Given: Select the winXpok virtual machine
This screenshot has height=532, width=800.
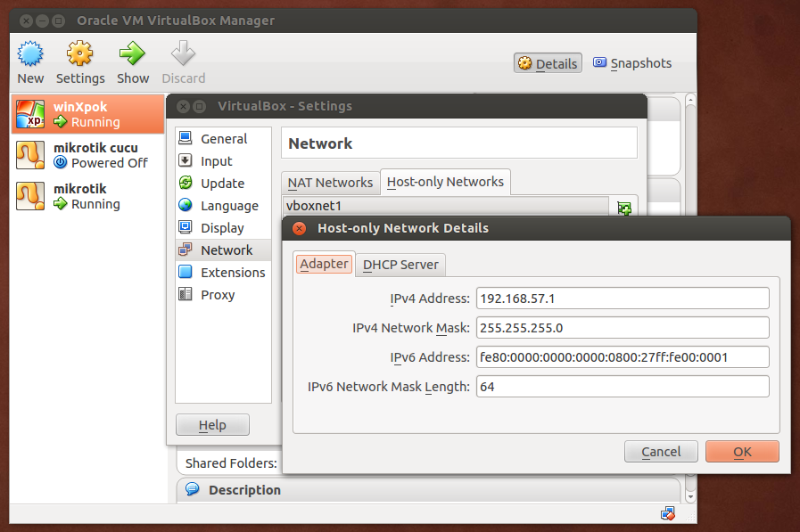Looking at the screenshot, I should (87, 114).
